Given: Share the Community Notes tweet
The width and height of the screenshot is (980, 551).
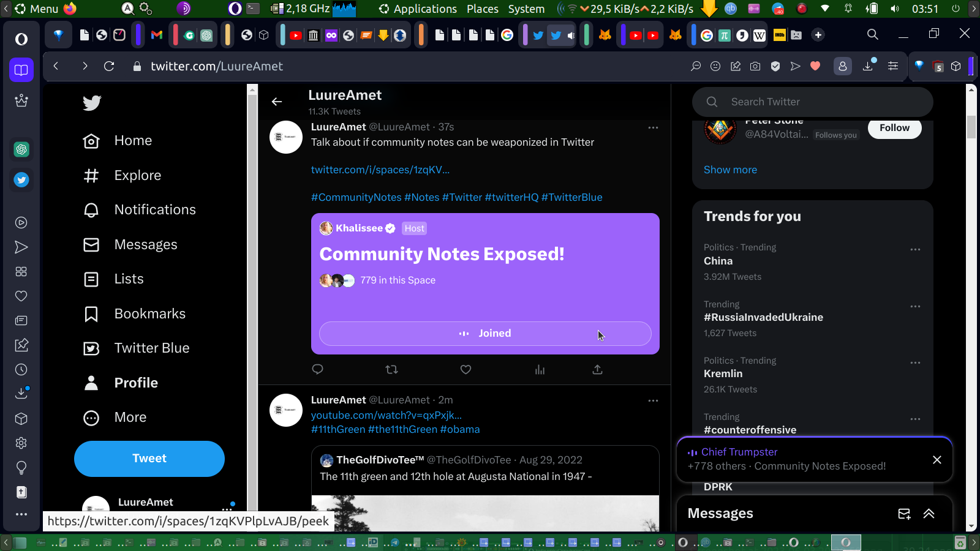Looking at the screenshot, I should point(598,369).
